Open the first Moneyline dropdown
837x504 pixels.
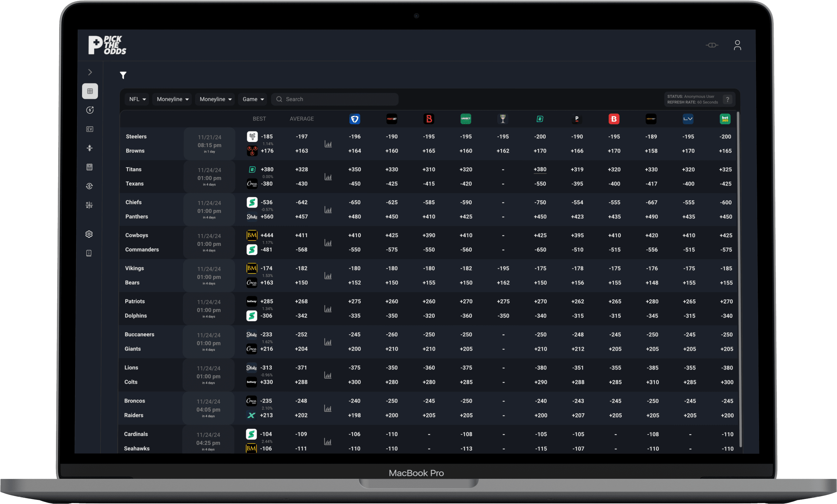(x=172, y=99)
